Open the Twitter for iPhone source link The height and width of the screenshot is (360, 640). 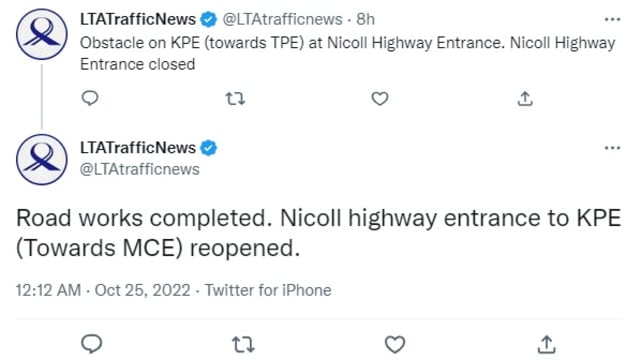[x=268, y=290]
